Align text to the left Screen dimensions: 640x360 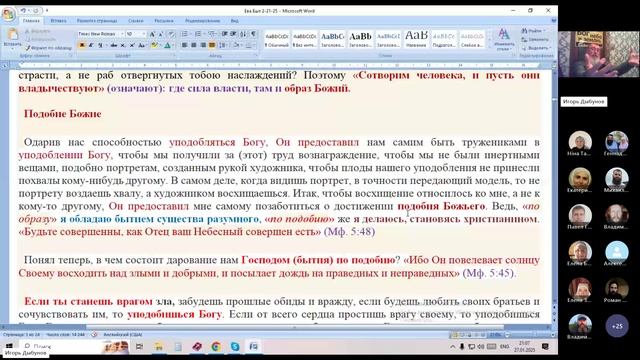pyautogui.click(x=184, y=45)
